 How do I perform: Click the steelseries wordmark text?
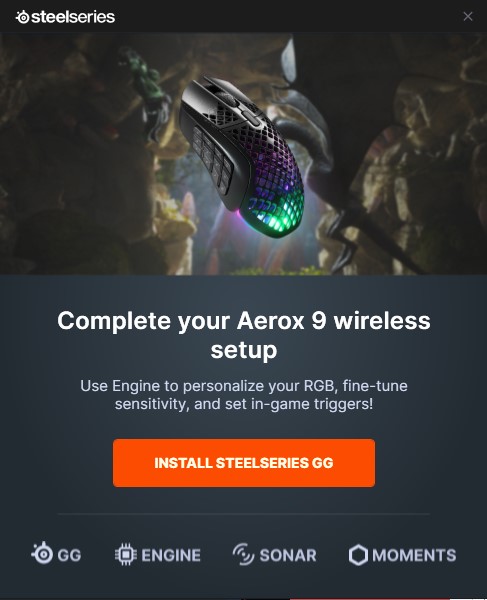(73, 17)
